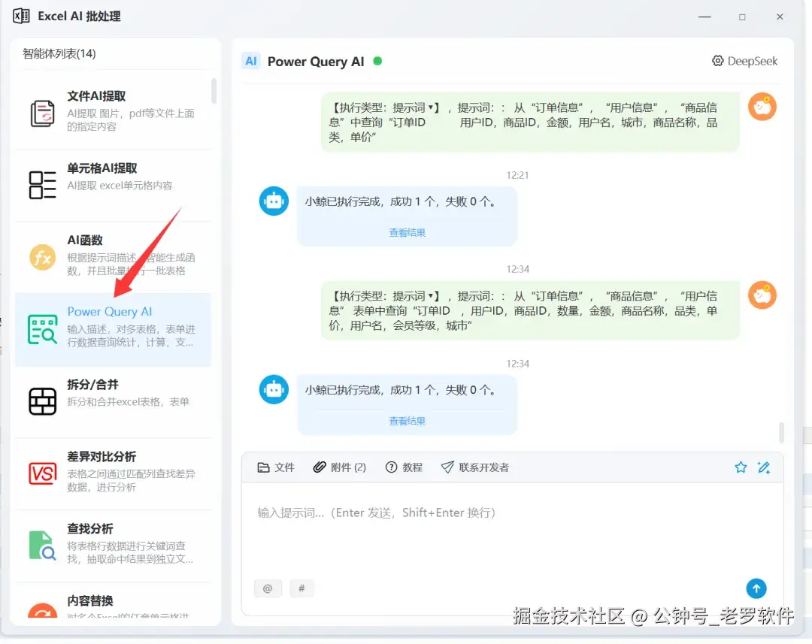
Task: Click the user avatar on first prompt message
Action: tap(762, 107)
